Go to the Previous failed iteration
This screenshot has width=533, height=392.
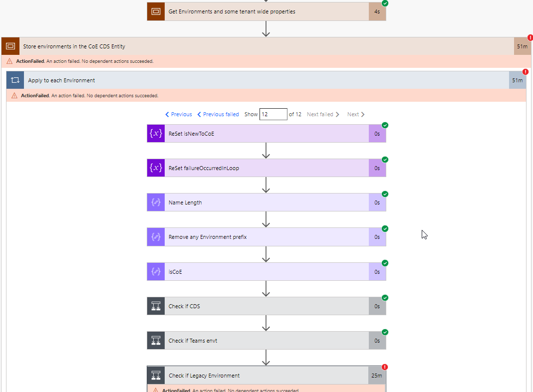click(218, 114)
